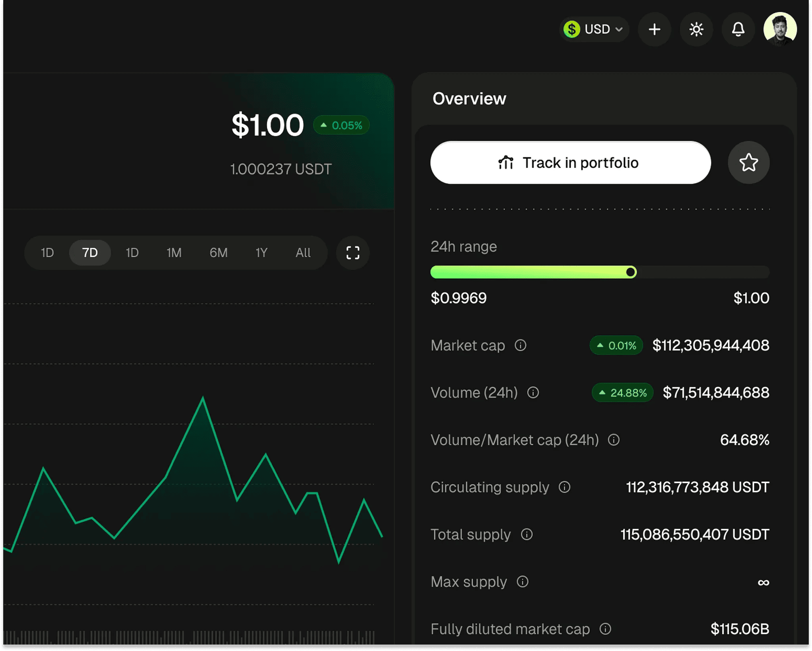812x651 pixels.
Task: Click the 24h range slider handle
Action: (x=631, y=272)
